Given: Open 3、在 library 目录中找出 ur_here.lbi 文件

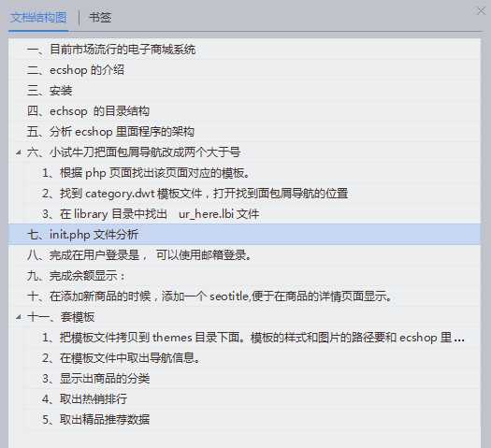Looking at the screenshot, I should pyautogui.click(x=151, y=214).
